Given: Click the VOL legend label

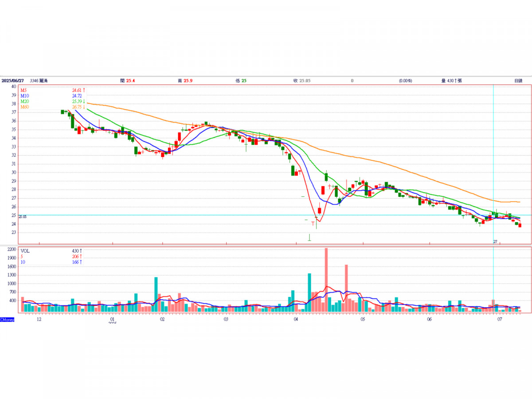Looking at the screenshot, I should [x=24, y=250].
